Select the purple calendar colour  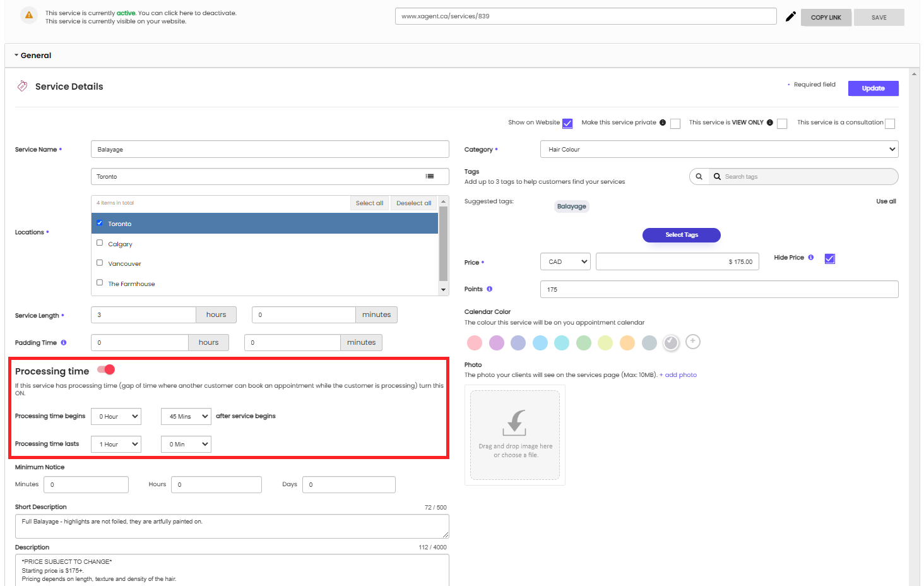pos(497,343)
